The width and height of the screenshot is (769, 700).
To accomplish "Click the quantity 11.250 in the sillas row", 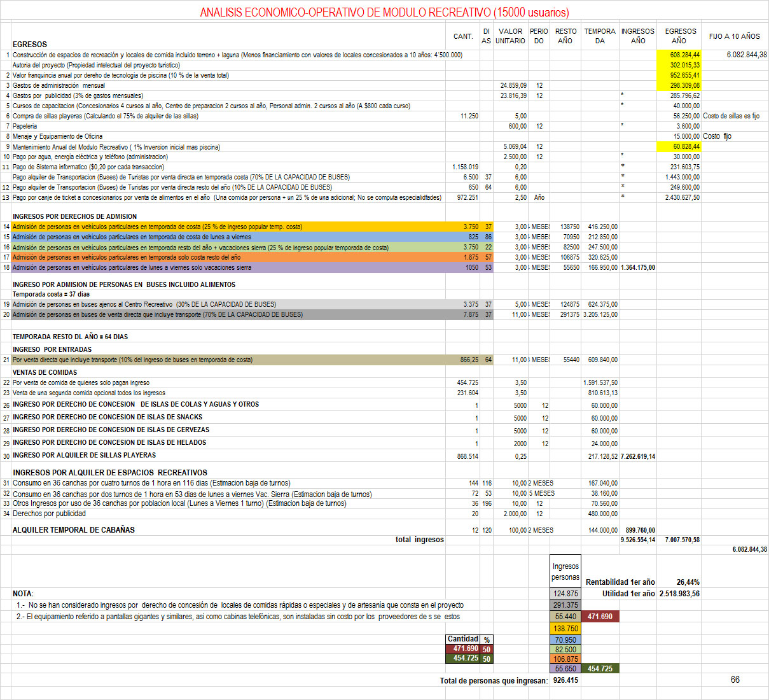I will [469, 116].
